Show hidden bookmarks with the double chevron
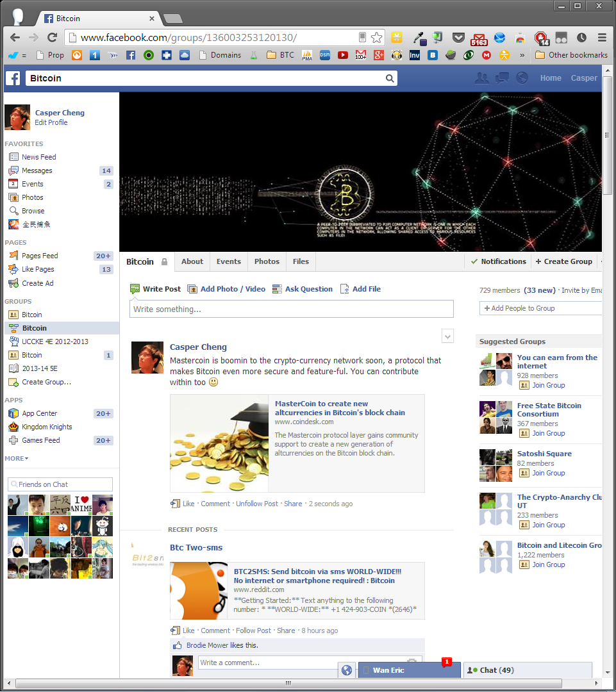The height and width of the screenshot is (692, 616). [x=522, y=55]
